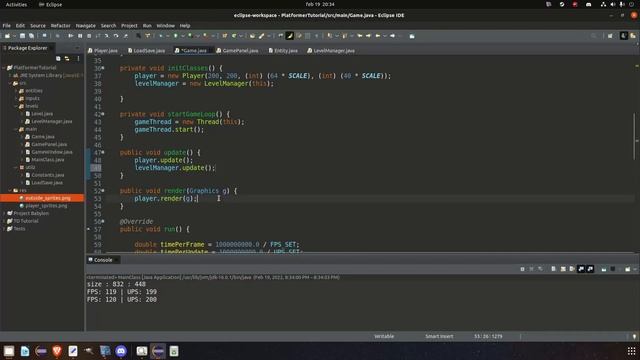This screenshot has height=360, width=640.
Task: Collapse the initClasses() method fold marker
Action: click(x=103, y=68)
